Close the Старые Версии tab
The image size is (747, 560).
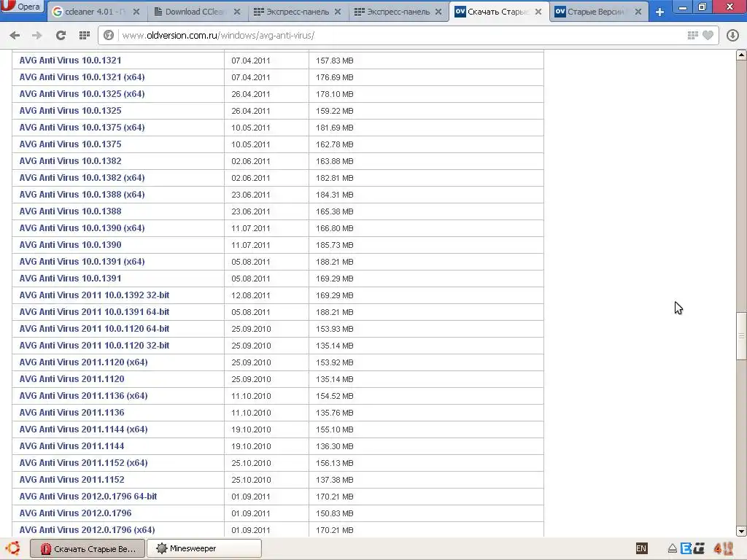(638, 12)
